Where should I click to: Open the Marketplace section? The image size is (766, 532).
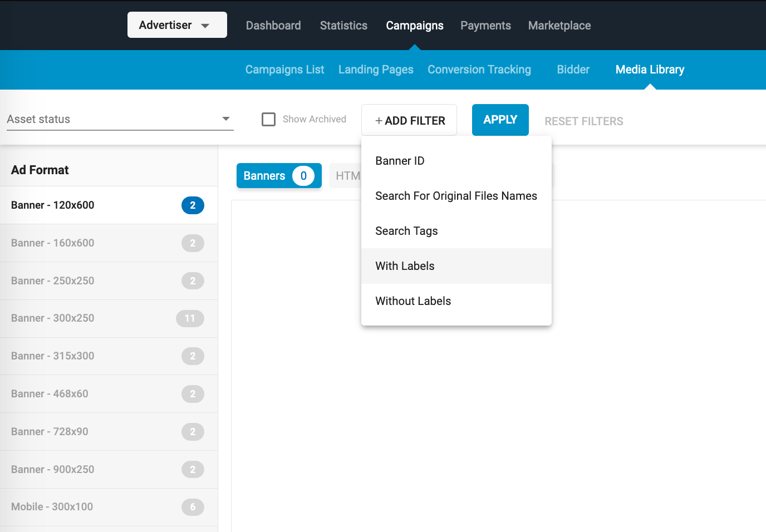pyautogui.click(x=559, y=26)
